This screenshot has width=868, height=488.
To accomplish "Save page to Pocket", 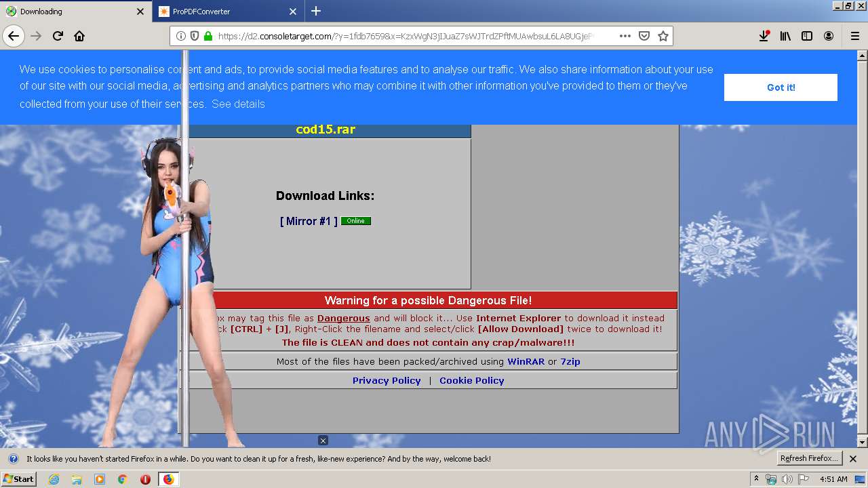I will 644,36.
